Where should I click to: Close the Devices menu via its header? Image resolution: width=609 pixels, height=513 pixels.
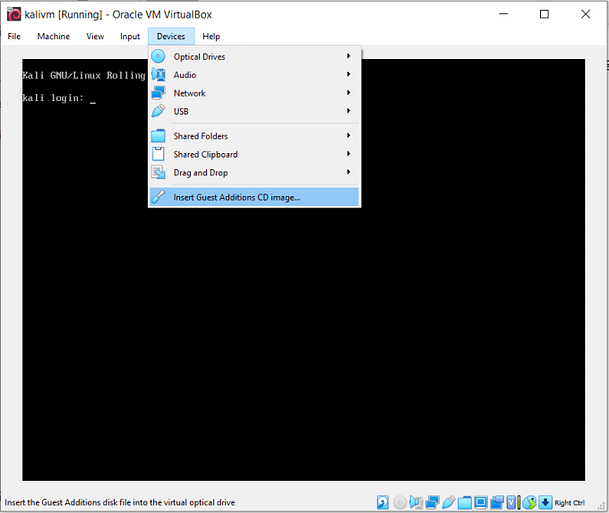[x=171, y=36]
